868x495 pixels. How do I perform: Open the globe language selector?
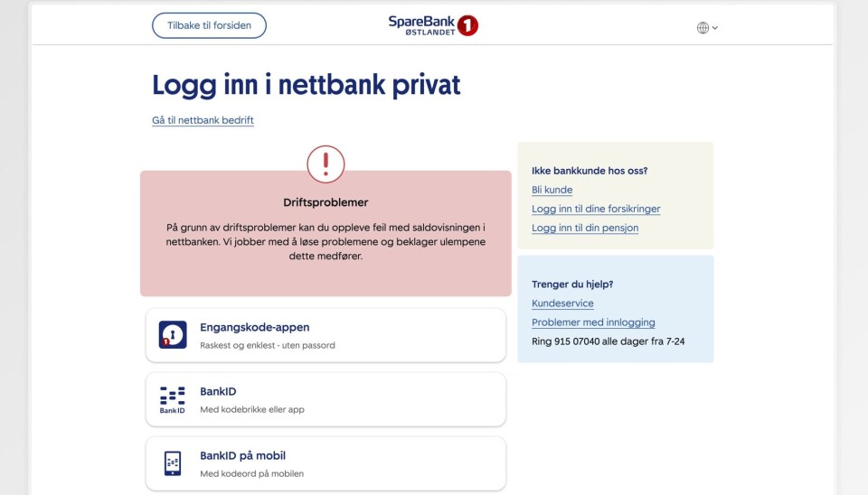(x=707, y=27)
